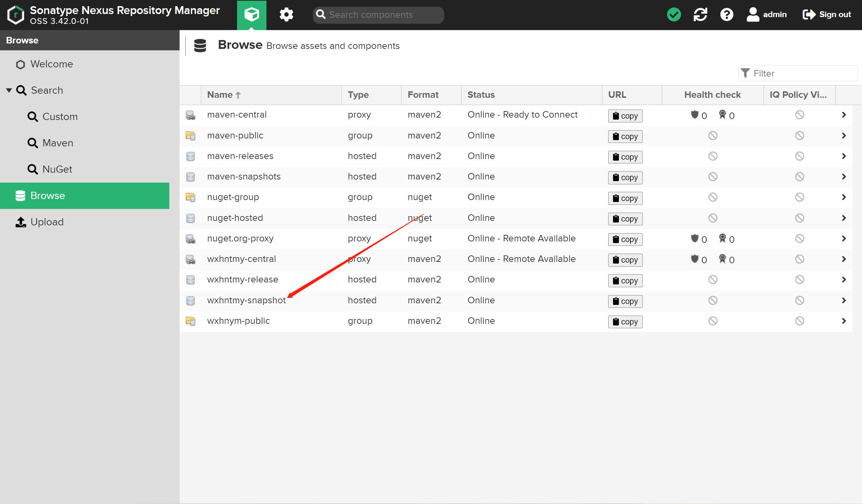This screenshot has width=862, height=504.
Task: Click the wxhnym-public group folder icon
Action: (x=191, y=321)
